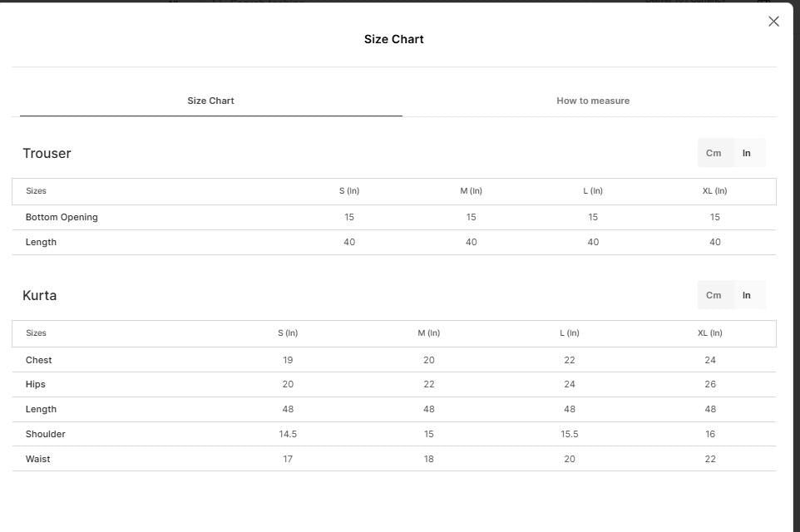Image resolution: width=800 pixels, height=532 pixels.
Task: Toggle Kurta measurements to Cm
Action: click(714, 295)
